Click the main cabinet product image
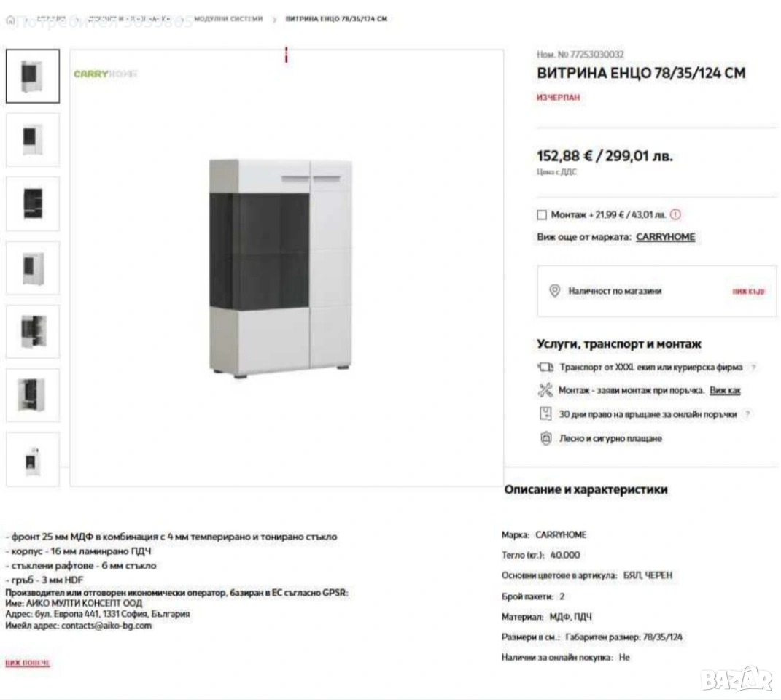The height and width of the screenshot is (700, 781). 281,266
